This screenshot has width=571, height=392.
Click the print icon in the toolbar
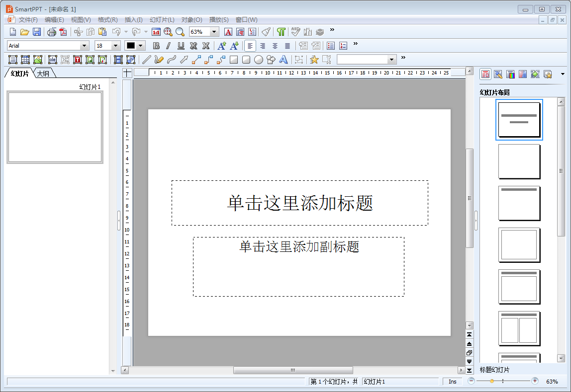point(52,32)
